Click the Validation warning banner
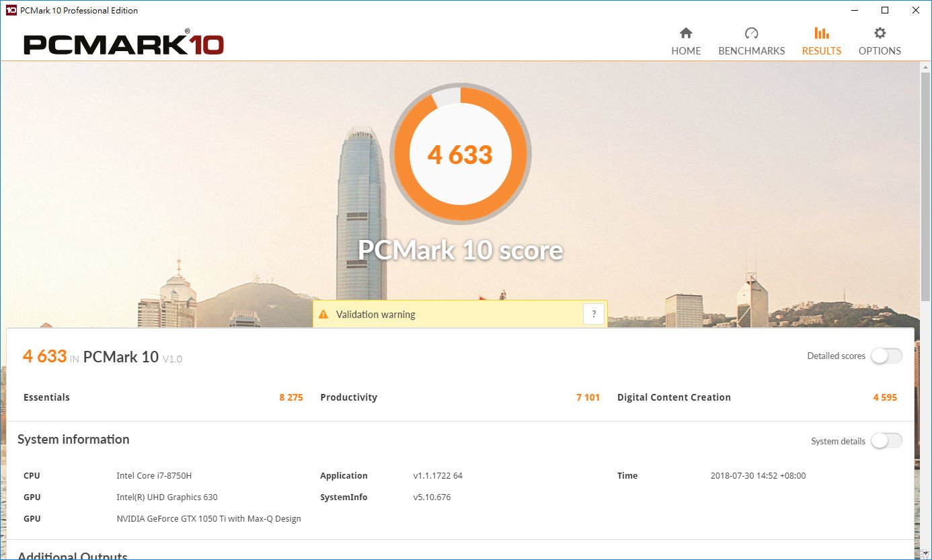Image resolution: width=932 pixels, height=560 pixels. 460,314
